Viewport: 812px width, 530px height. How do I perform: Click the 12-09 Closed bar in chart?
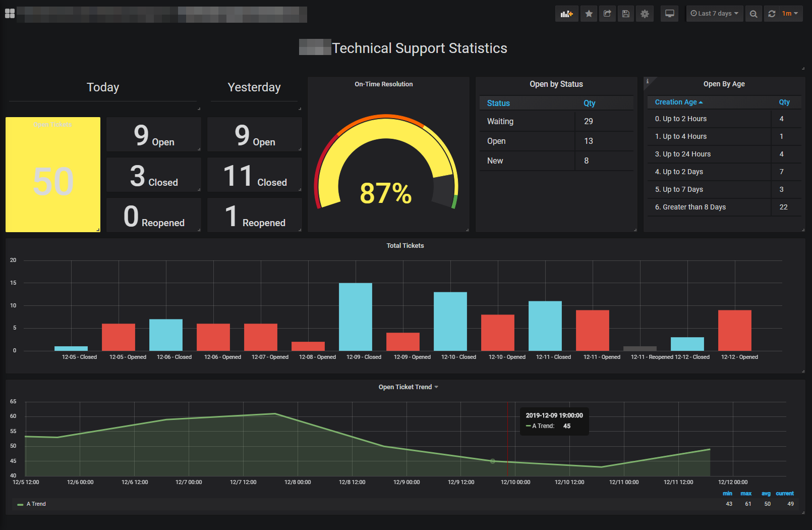[355, 316]
